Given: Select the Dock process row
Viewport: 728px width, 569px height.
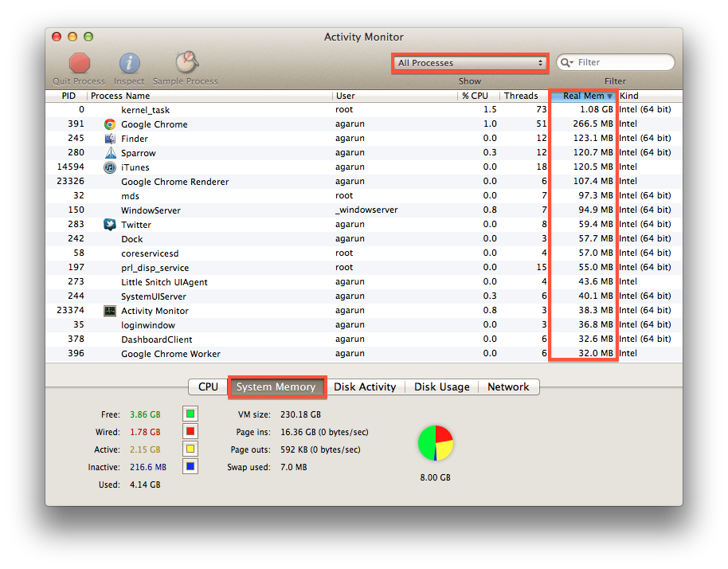Looking at the screenshot, I should pyautogui.click(x=364, y=239).
